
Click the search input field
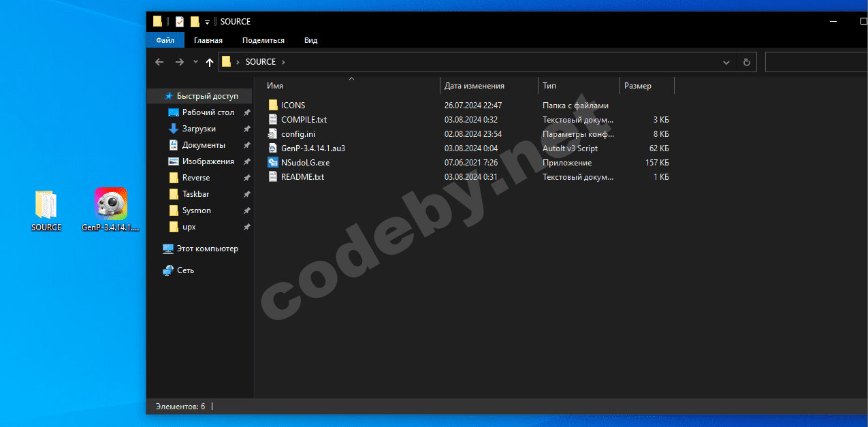[816, 62]
